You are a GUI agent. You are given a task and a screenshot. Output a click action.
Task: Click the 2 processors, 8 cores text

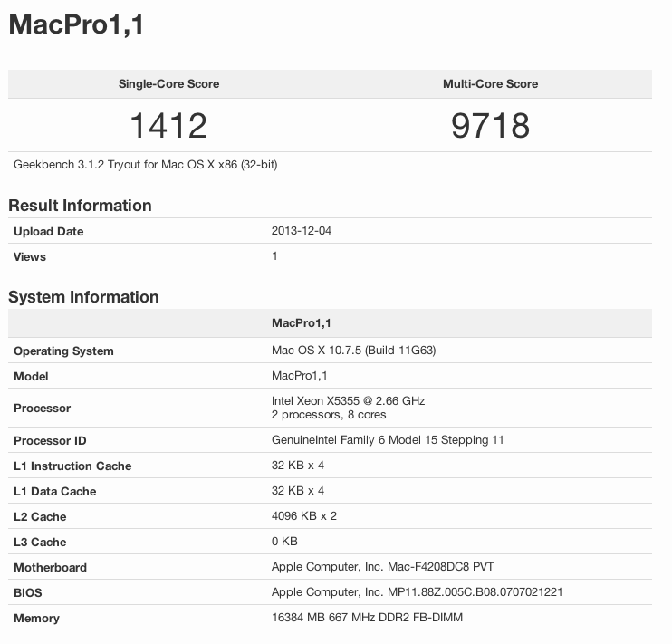point(329,415)
